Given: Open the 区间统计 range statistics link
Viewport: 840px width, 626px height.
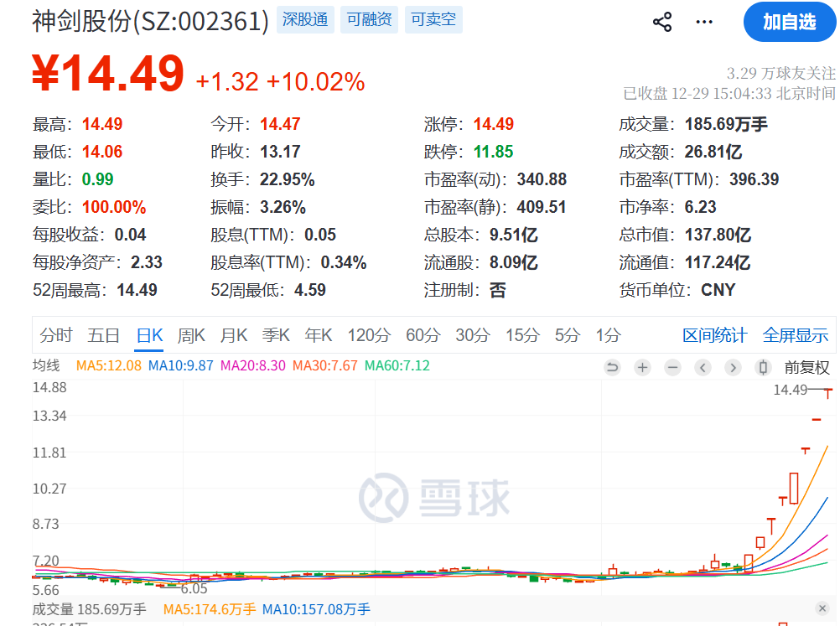Looking at the screenshot, I should point(714,335).
